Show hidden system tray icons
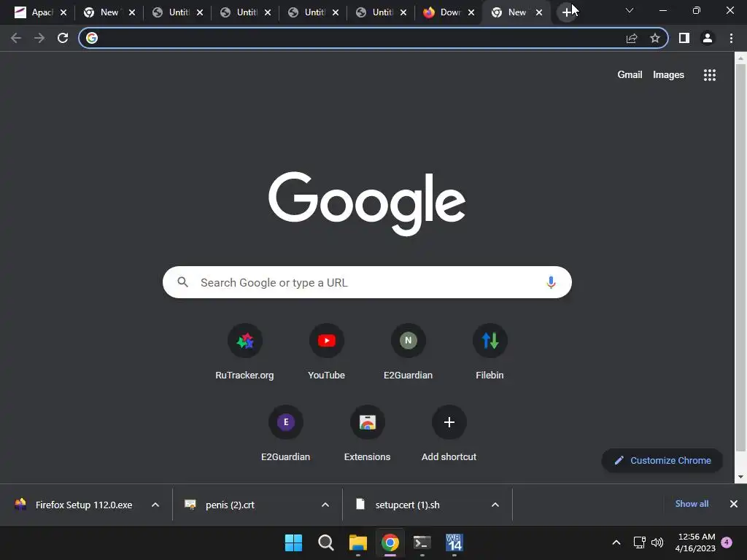This screenshot has height=560, width=747. [616, 542]
